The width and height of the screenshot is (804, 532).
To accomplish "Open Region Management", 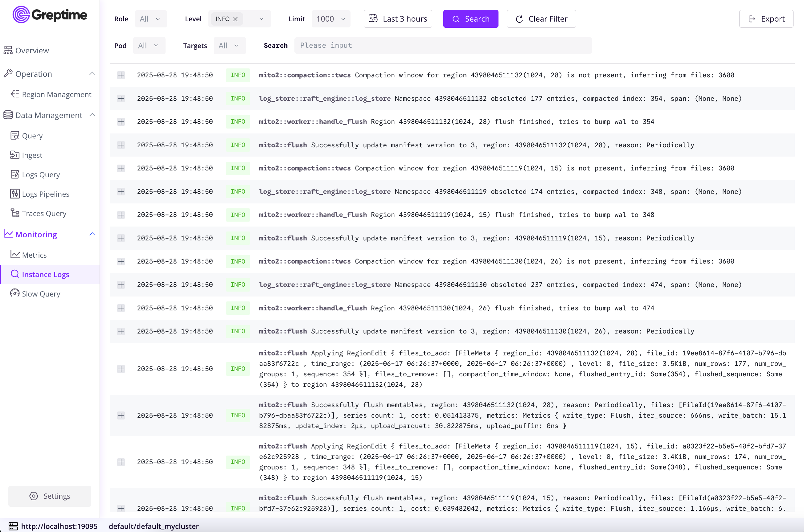I will pyautogui.click(x=57, y=94).
